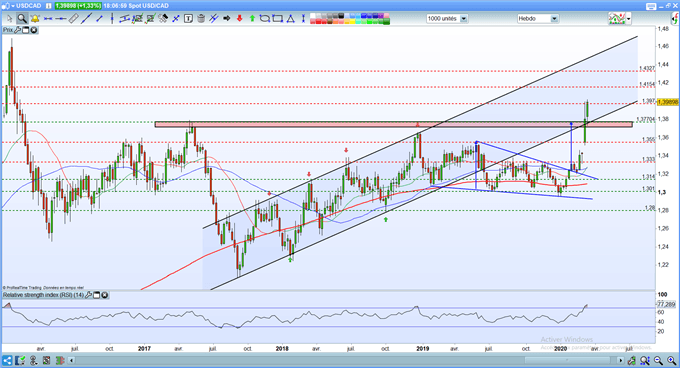Image resolution: width=680 pixels, height=368 pixels.
Task: Click the Relative strength index (RSI) label
Action: pos(43,295)
